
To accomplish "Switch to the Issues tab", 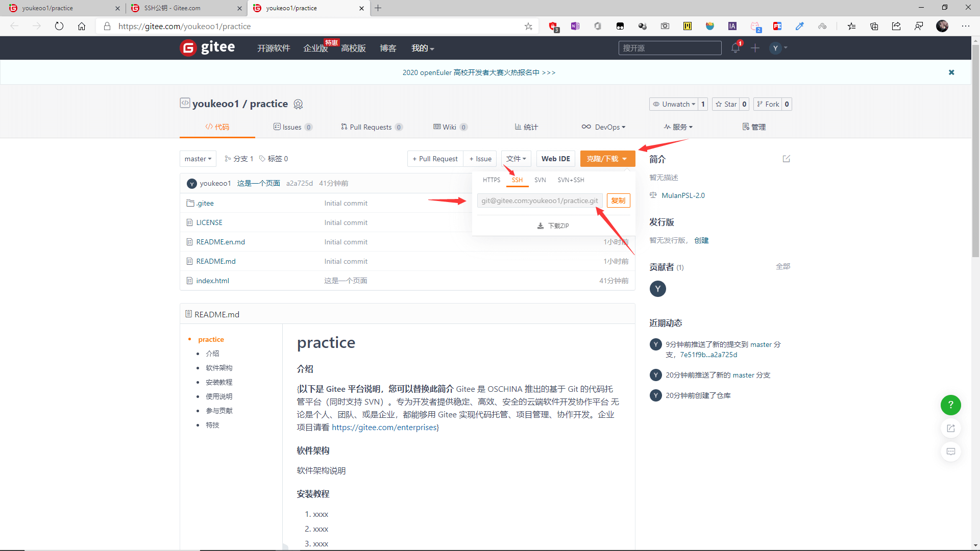I will tap(293, 127).
